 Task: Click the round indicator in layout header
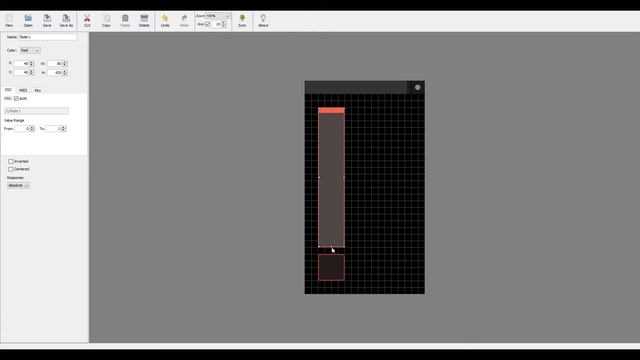tap(417, 87)
